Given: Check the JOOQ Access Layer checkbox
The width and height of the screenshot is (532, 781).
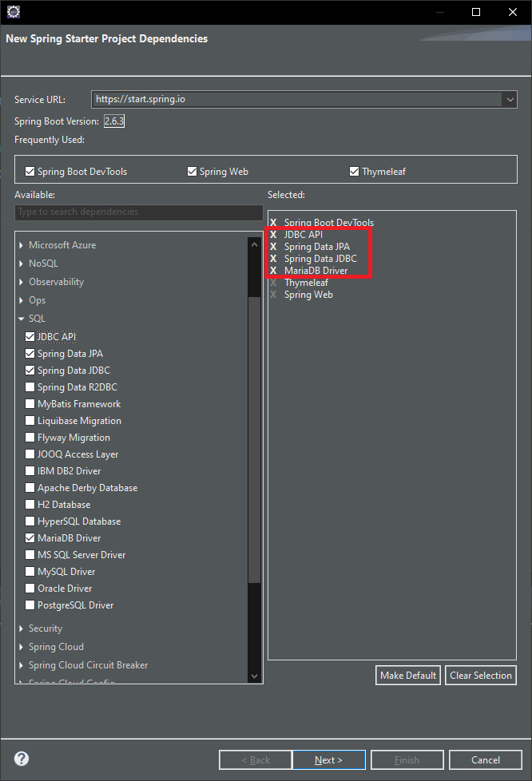Looking at the screenshot, I should pos(30,454).
